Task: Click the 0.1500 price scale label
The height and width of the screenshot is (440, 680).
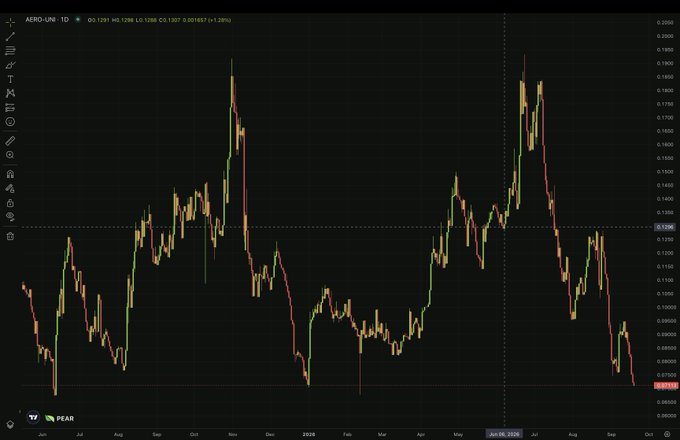Action: (665, 172)
